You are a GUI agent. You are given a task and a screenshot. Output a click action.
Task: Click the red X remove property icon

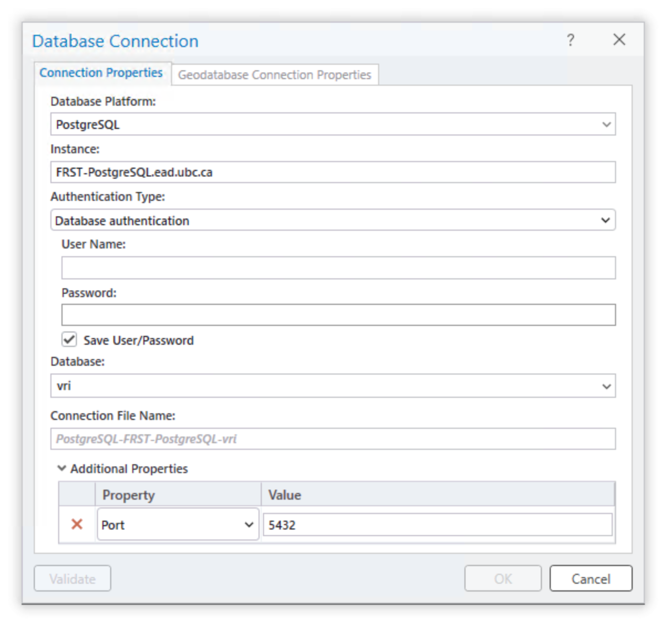pyautogui.click(x=77, y=524)
